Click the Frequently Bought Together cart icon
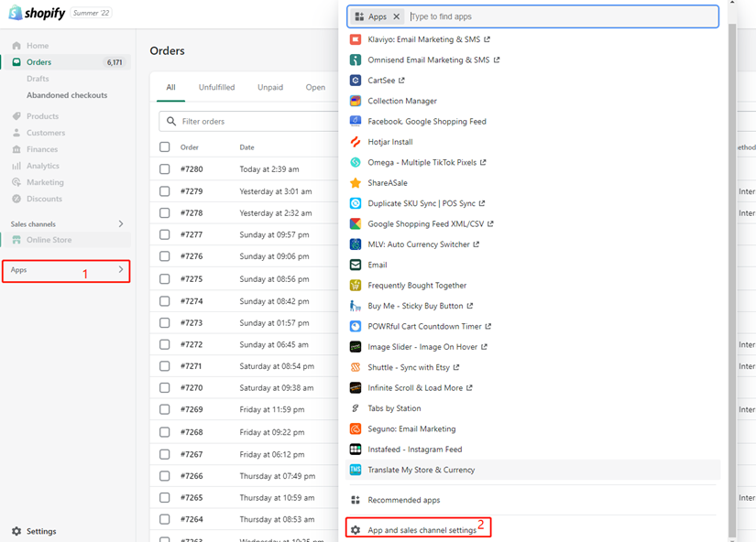Image resolution: width=756 pixels, height=542 pixels. (x=356, y=286)
